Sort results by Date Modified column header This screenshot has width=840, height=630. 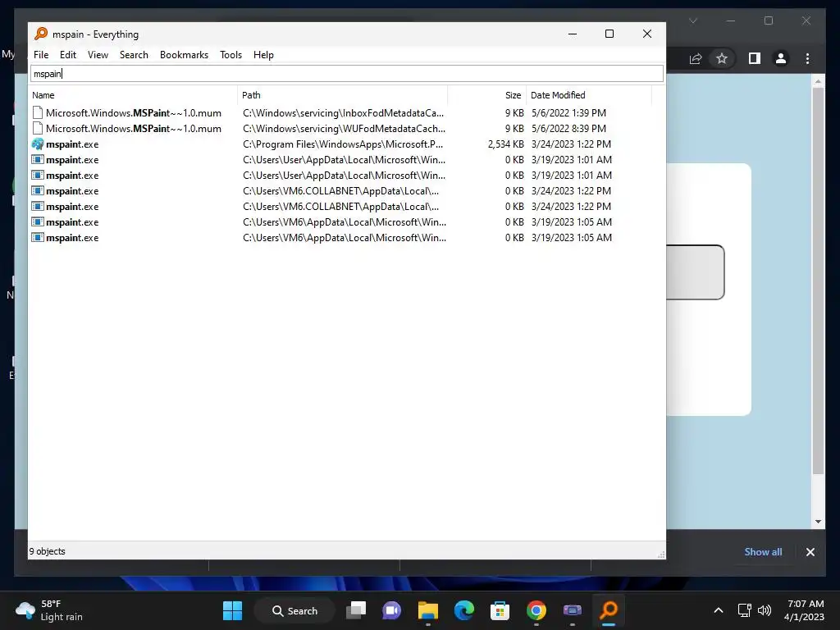tap(589, 95)
